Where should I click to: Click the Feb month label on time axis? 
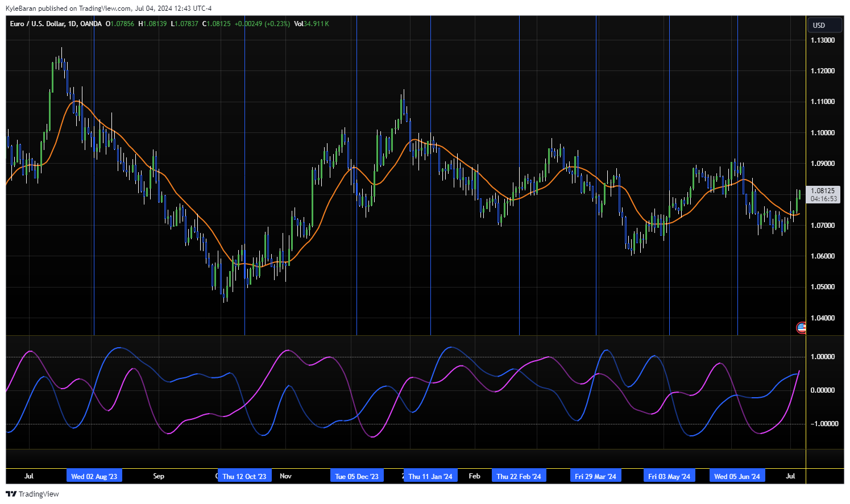tap(474, 476)
